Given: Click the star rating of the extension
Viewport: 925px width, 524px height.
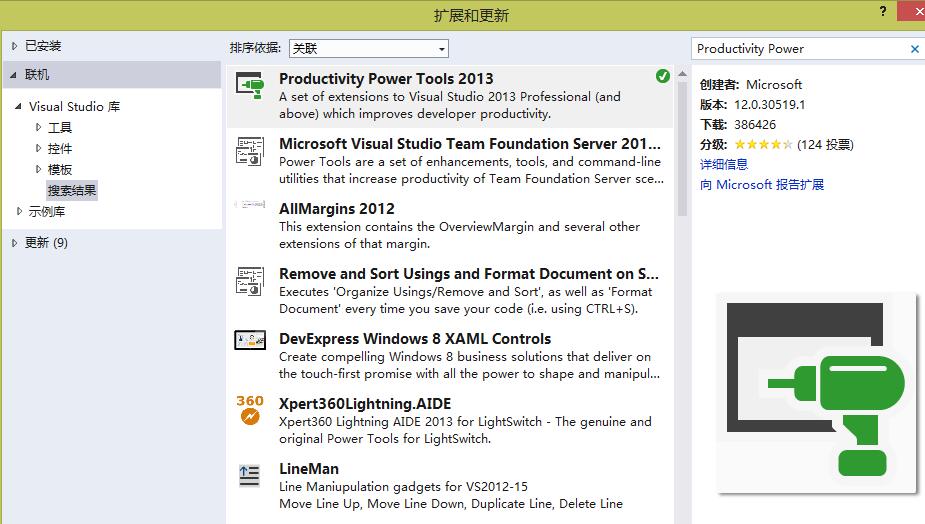Looking at the screenshot, I should pos(763,145).
